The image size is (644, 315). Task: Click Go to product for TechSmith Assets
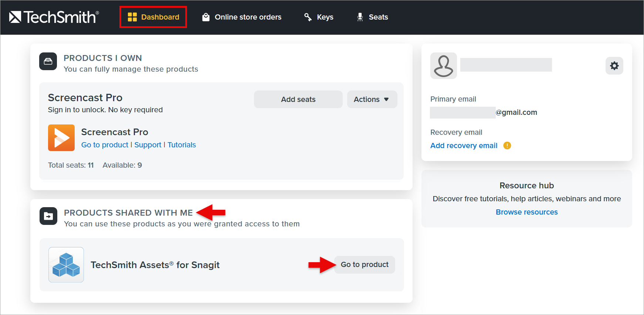[x=365, y=265]
